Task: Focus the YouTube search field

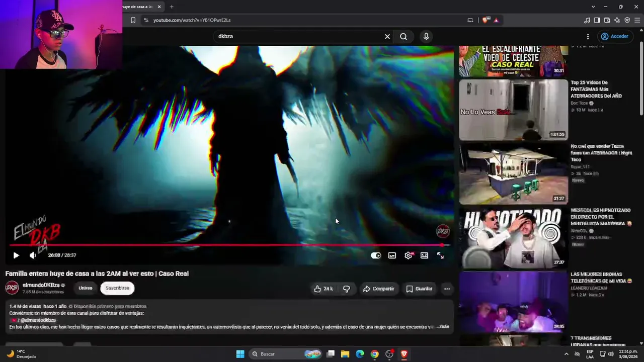Action: coord(299,36)
